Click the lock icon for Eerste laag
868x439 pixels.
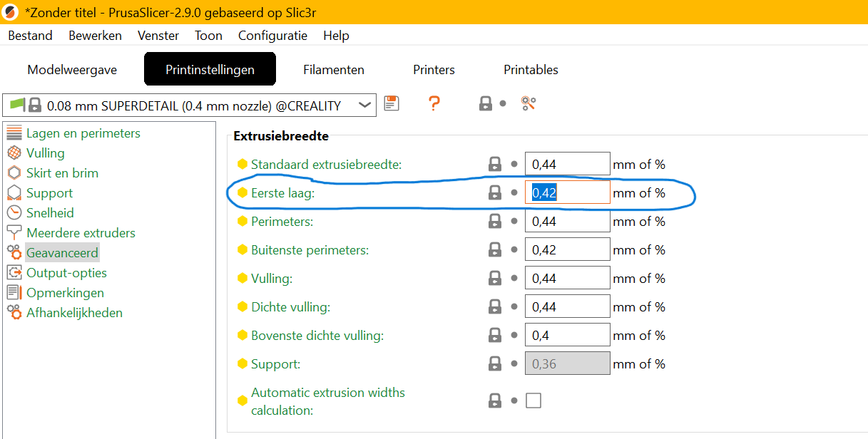point(495,192)
